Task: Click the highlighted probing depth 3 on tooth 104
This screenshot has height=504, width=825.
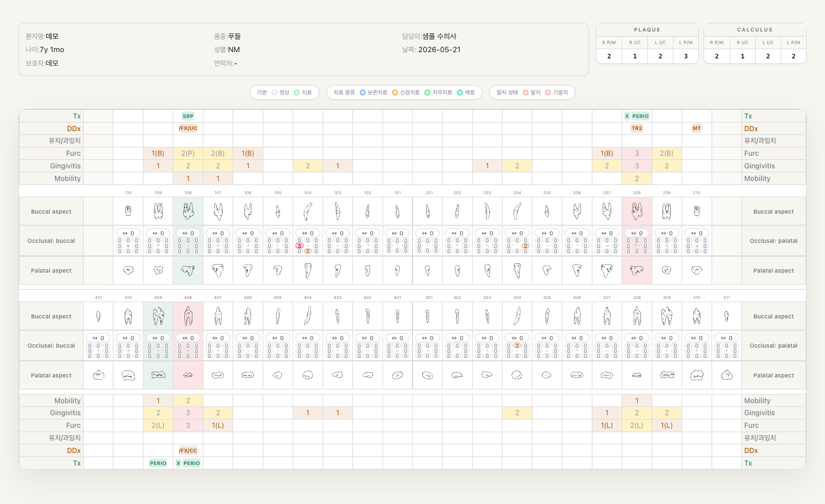Action: 299,246
